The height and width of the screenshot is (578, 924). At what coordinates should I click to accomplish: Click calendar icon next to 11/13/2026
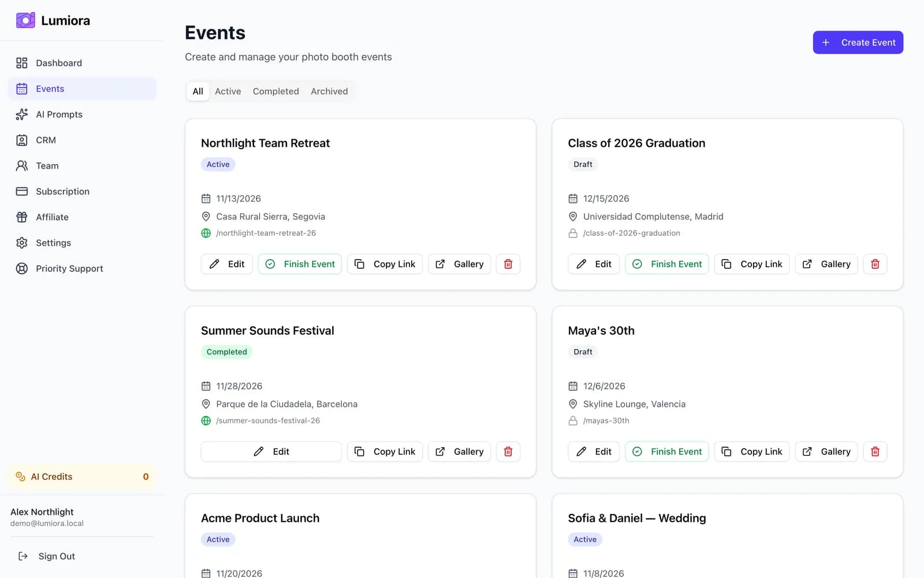click(206, 198)
